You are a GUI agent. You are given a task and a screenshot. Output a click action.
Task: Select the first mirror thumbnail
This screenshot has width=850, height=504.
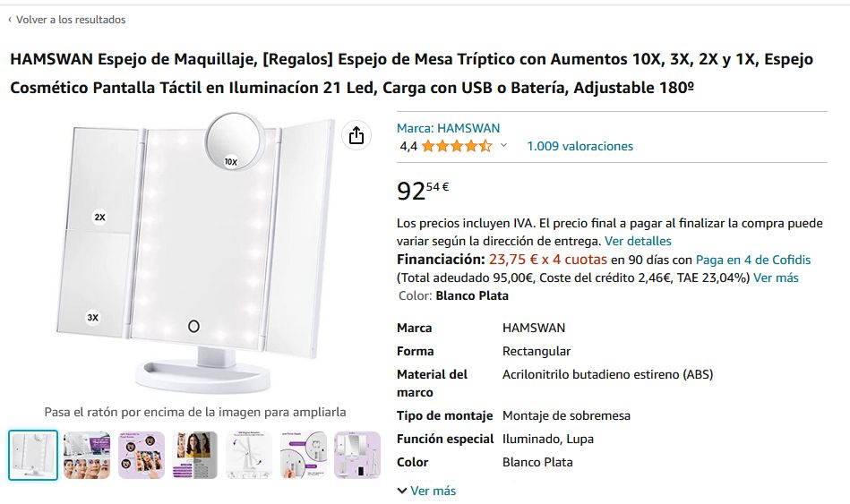point(33,456)
